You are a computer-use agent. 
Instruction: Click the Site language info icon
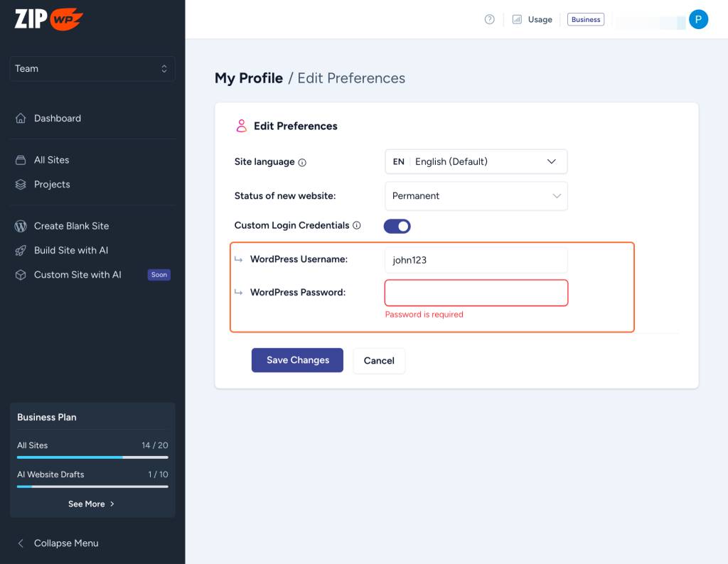click(301, 162)
